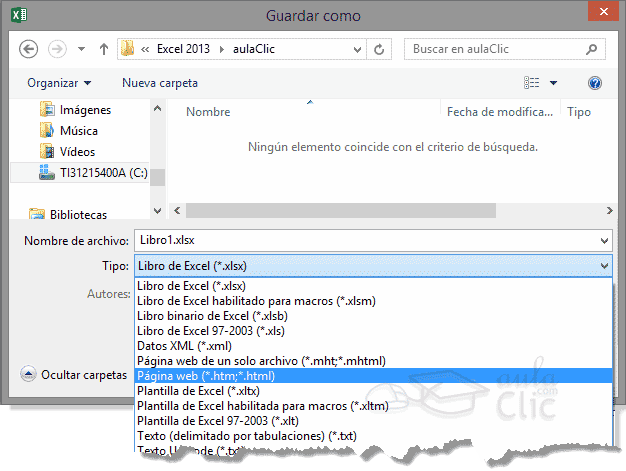
Task: Sort by the Nombre column header
Action: coord(208,113)
